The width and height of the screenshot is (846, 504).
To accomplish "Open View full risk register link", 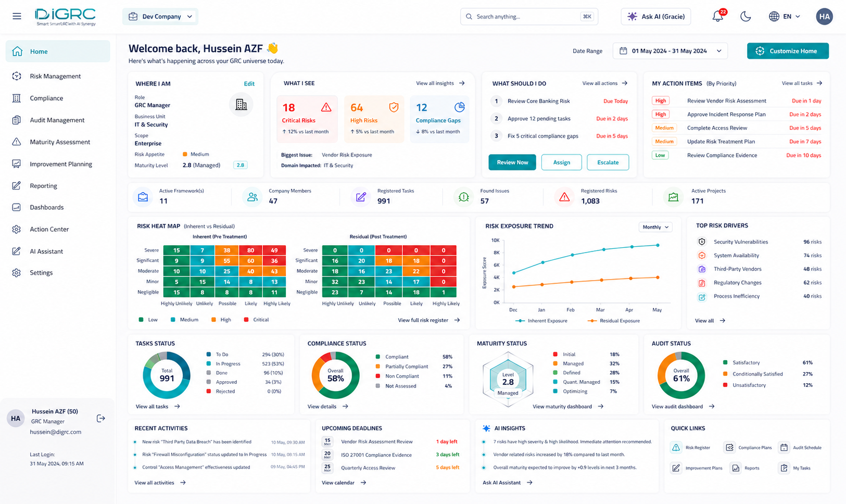I will (429, 320).
